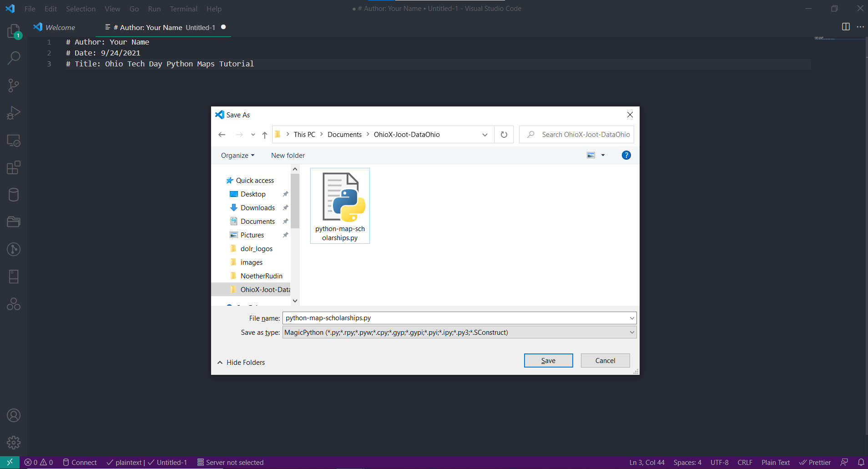Click Prettier in the status bar
Screen dimensions: 868x469
tap(815, 462)
